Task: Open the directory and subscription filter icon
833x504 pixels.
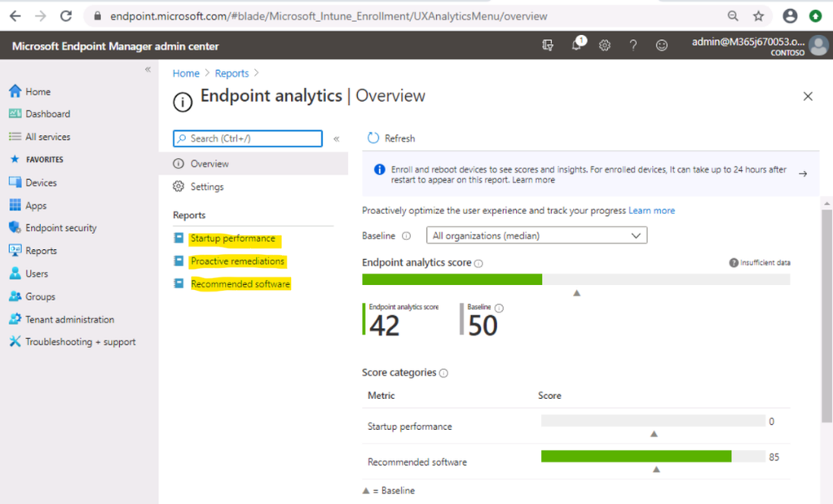Action: coord(548,45)
